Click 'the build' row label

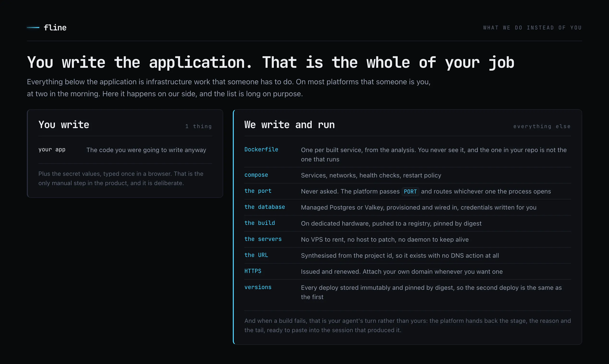(x=260, y=223)
